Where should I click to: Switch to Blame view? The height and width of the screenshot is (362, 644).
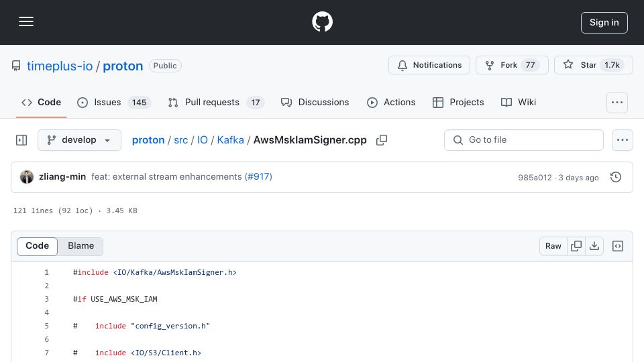[81, 246]
